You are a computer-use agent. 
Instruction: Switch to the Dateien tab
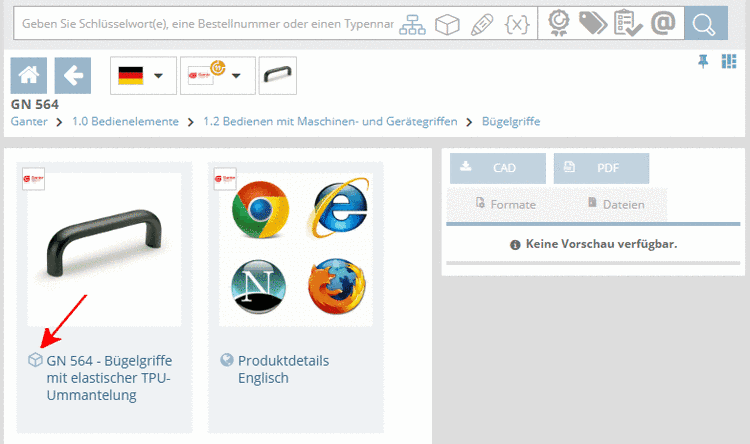(616, 204)
